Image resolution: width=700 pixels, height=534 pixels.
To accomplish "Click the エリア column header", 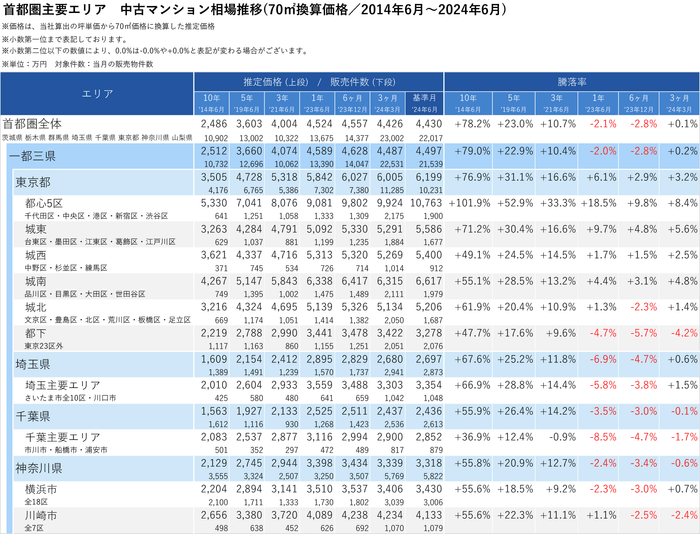I will click(x=97, y=94).
